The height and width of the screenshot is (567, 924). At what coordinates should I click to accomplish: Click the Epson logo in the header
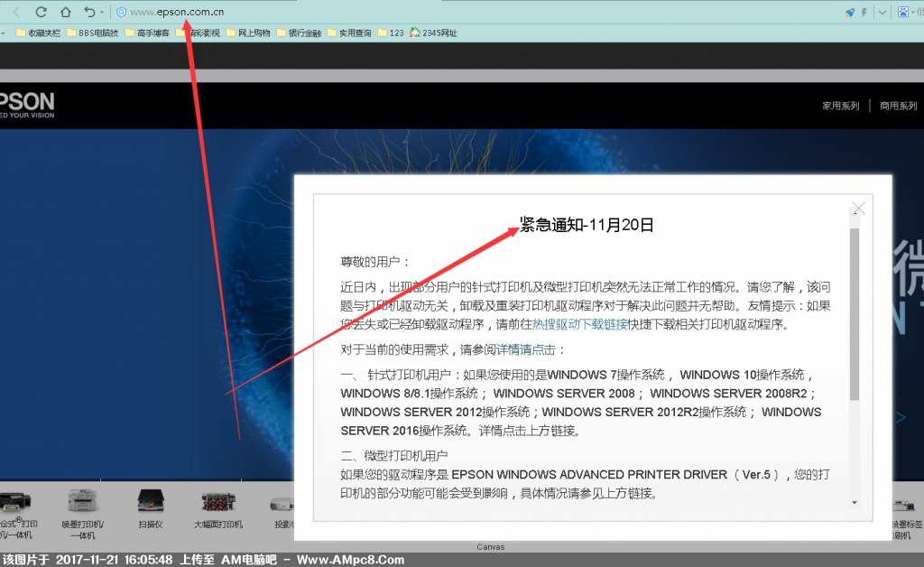pos(27,105)
